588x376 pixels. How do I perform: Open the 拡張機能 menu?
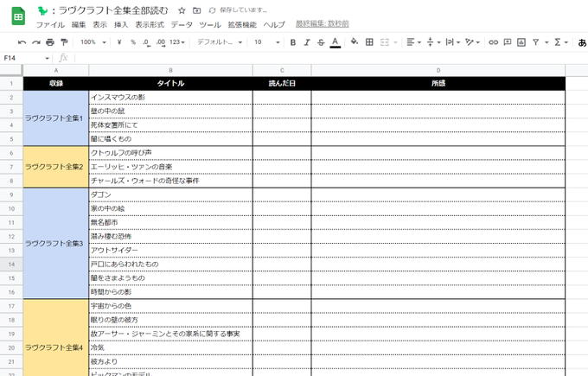tap(242, 25)
